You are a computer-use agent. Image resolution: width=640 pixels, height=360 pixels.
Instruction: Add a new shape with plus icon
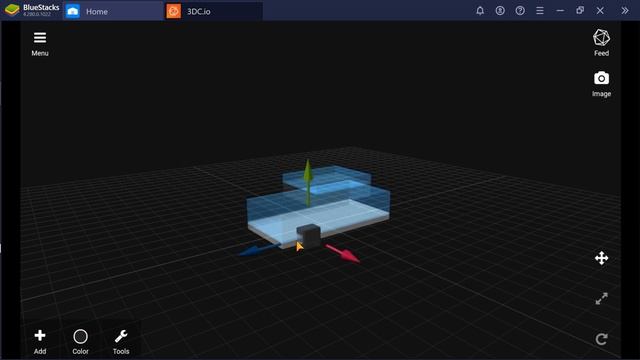tap(40, 342)
